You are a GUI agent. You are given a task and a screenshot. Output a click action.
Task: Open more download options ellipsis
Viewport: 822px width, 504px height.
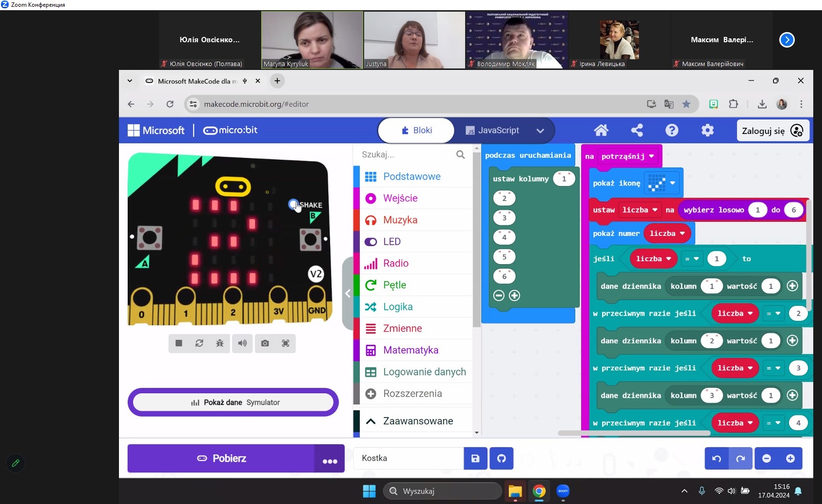(x=330, y=459)
